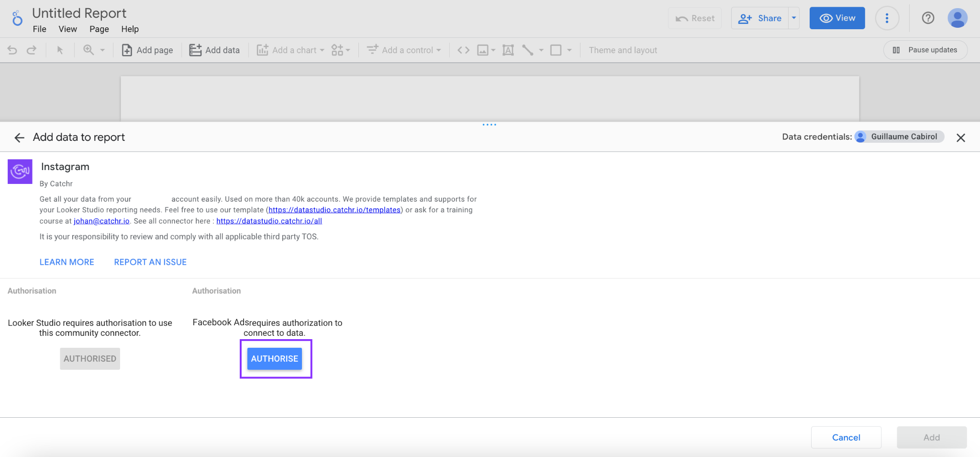The image size is (980, 457).
Task: Open the View menu
Action: [67, 29]
